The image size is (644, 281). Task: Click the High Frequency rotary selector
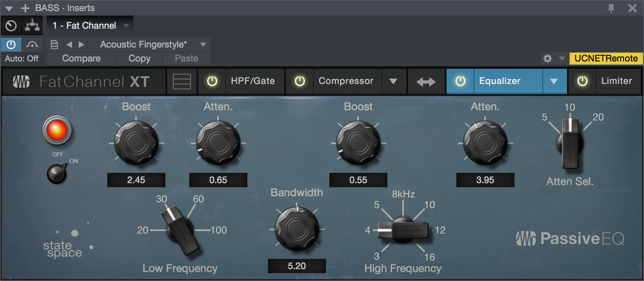click(x=403, y=230)
